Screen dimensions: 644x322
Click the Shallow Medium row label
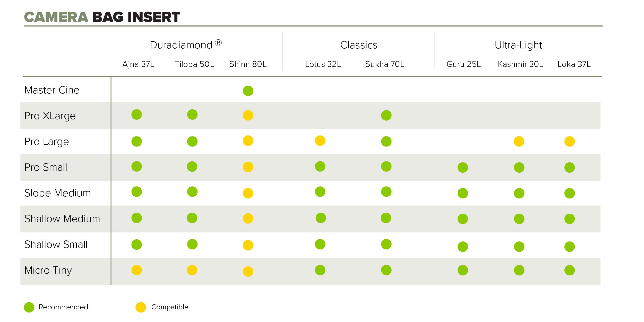[x=62, y=219]
